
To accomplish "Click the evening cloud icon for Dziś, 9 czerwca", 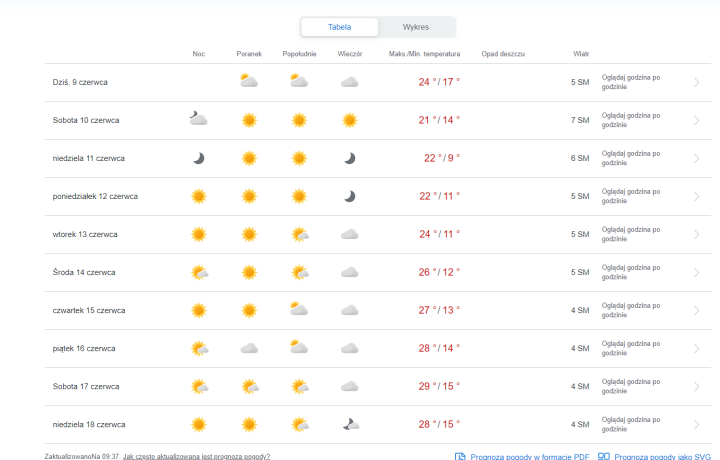I will (349, 82).
